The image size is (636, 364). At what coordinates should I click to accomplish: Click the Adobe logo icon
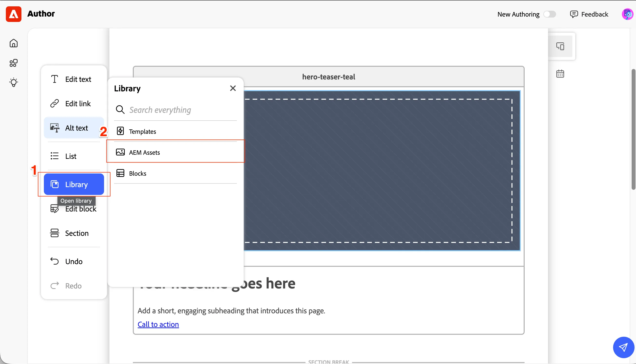(x=13, y=14)
